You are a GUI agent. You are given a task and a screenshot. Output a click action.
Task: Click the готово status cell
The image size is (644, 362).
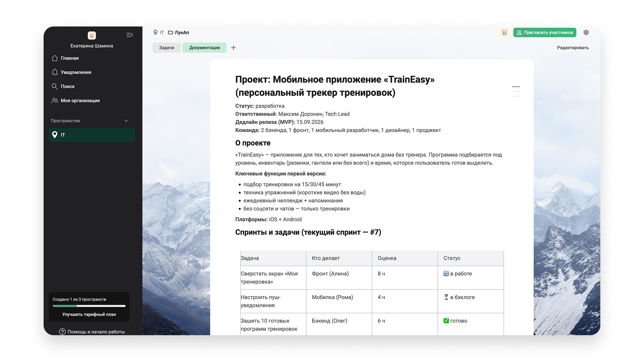pyautogui.click(x=470, y=324)
